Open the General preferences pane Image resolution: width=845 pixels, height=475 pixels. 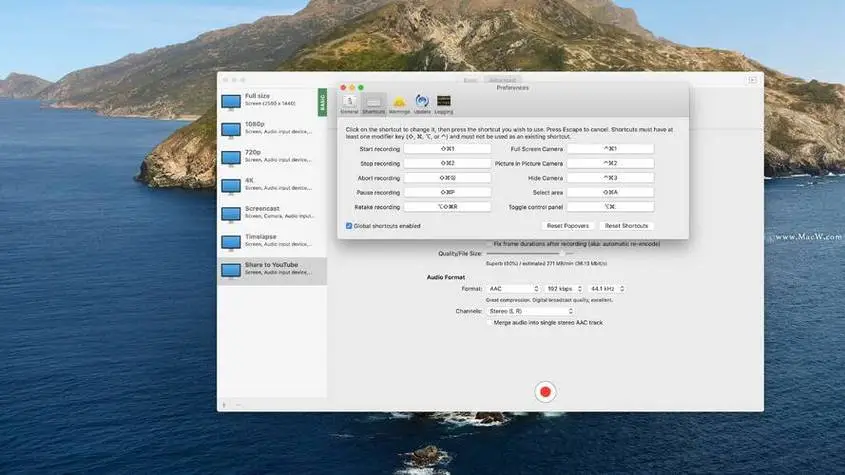tap(349, 103)
